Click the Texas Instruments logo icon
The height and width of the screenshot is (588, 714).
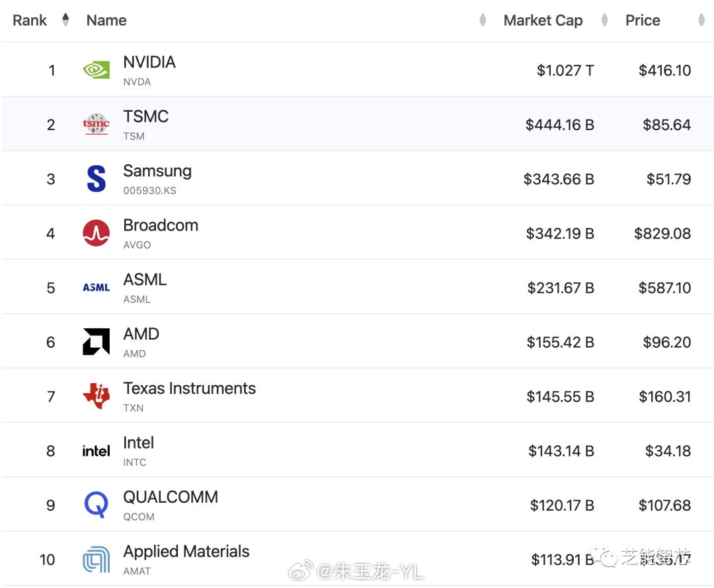pyautogui.click(x=97, y=396)
